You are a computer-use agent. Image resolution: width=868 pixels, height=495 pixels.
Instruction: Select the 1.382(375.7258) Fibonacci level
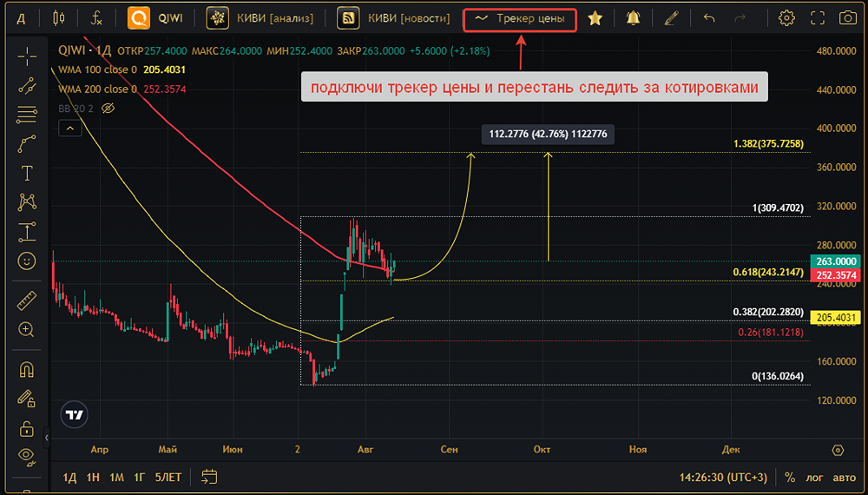[x=768, y=144]
